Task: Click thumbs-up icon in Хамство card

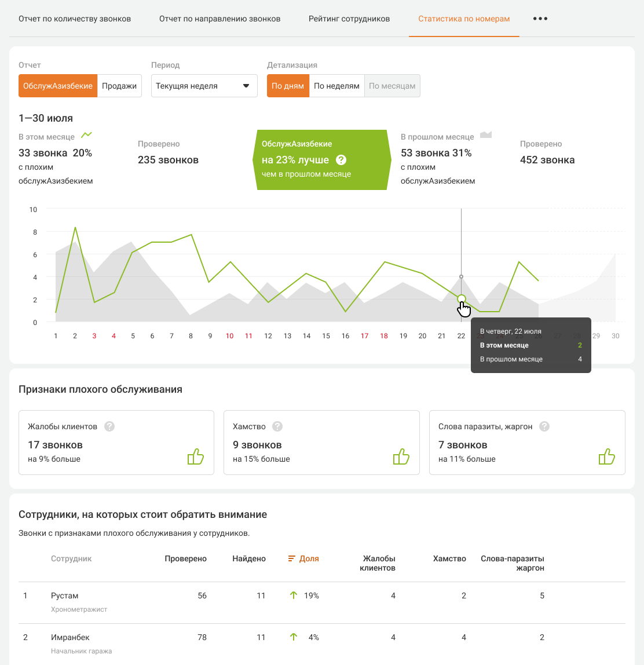Action: pos(401,457)
